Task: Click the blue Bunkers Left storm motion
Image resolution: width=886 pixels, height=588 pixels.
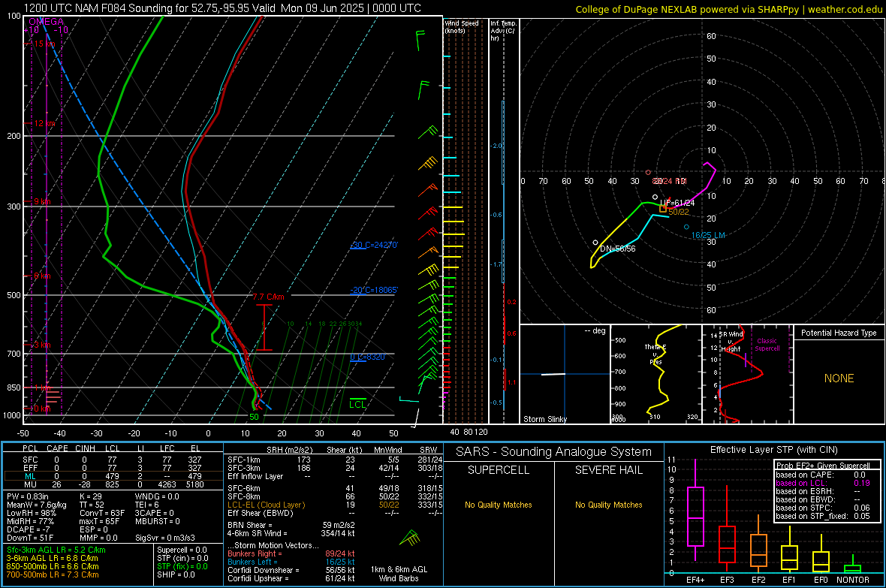Action: (291, 562)
